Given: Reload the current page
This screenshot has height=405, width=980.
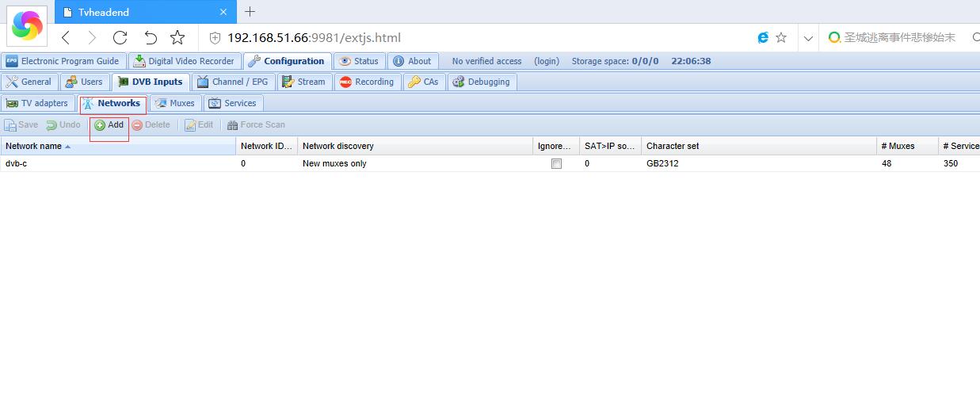Looking at the screenshot, I should click(120, 37).
